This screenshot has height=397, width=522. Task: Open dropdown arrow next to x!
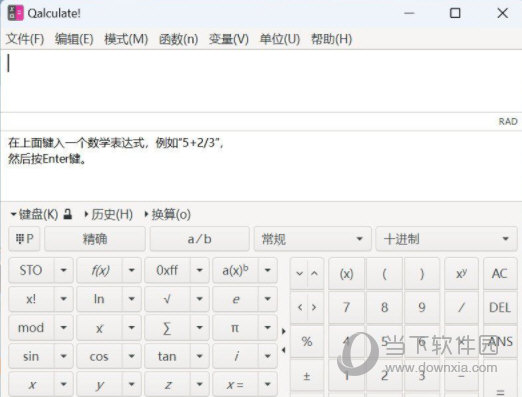(63, 299)
